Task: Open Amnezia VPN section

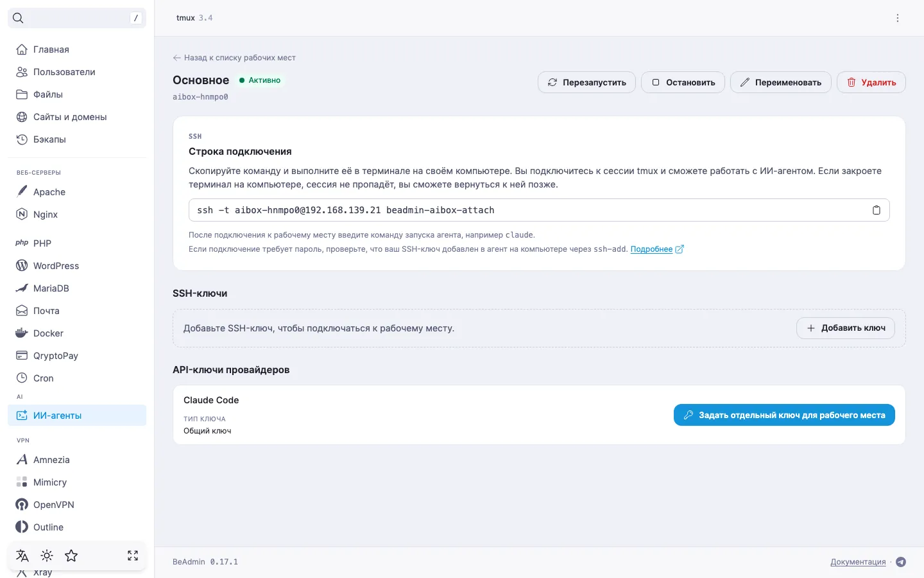Action: point(77,460)
